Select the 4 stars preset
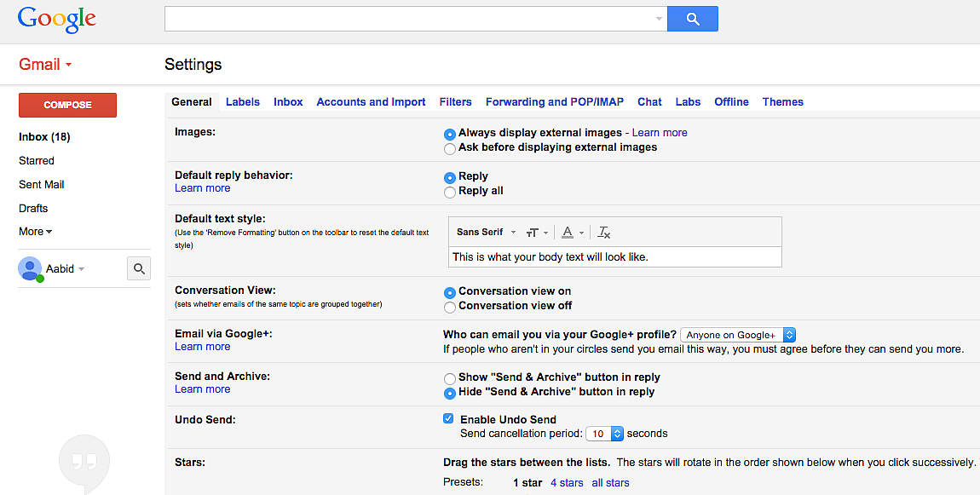Viewport: 980px width, 495px height. [x=567, y=483]
